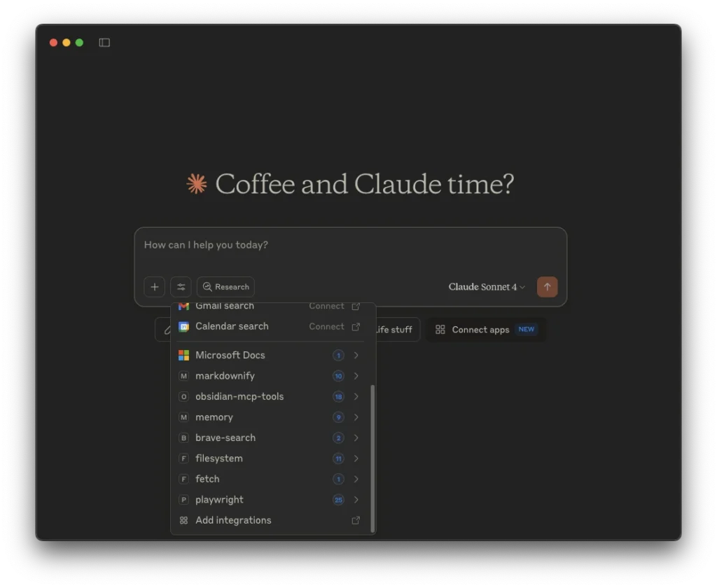Expand the obsidian-mcp-tools chevron
This screenshot has height=588, width=717.
click(x=356, y=396)
